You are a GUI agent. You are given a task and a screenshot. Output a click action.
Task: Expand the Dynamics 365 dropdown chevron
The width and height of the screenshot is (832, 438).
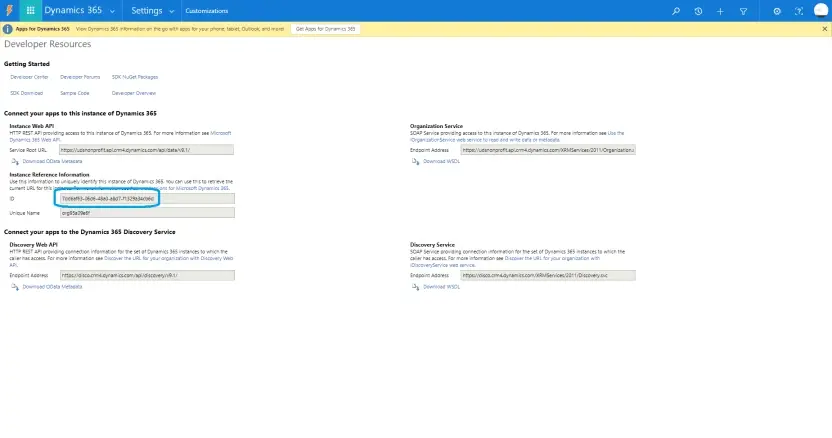pyautogui.click(x=112, y=11)
